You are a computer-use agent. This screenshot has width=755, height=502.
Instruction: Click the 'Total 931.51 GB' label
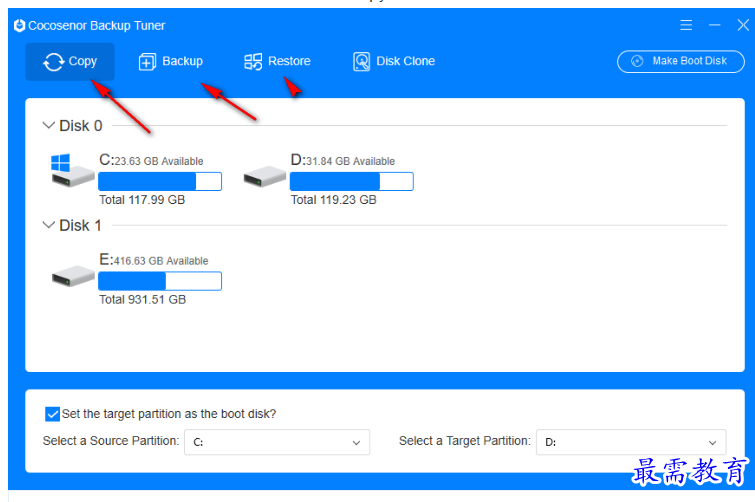(x=143, y=299)
